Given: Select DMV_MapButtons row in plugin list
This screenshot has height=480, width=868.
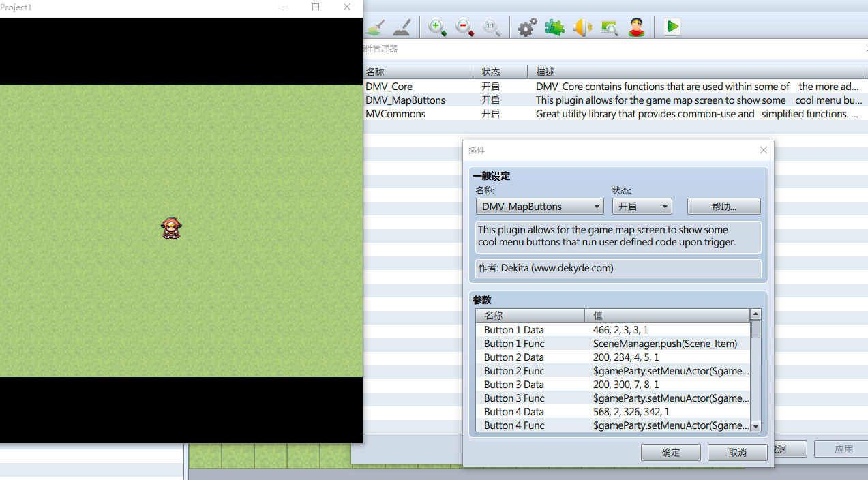Looking at the screenshot, I should pyautogui.click(x=615, y=100).
